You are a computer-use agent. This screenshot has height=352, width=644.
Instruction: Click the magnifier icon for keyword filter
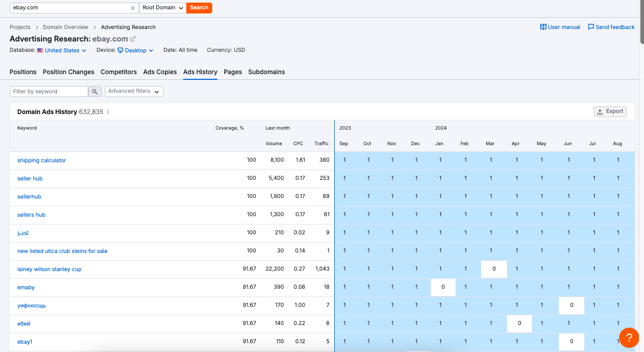(x=95, y=91)
